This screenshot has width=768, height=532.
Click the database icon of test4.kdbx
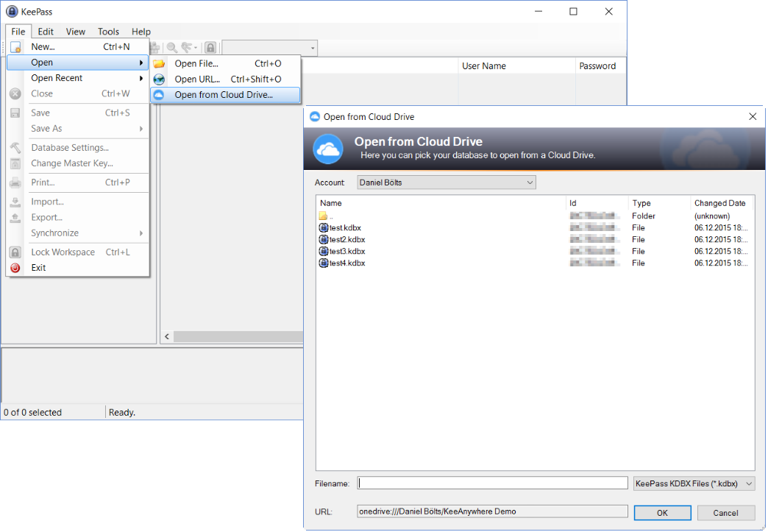(323, 263)
